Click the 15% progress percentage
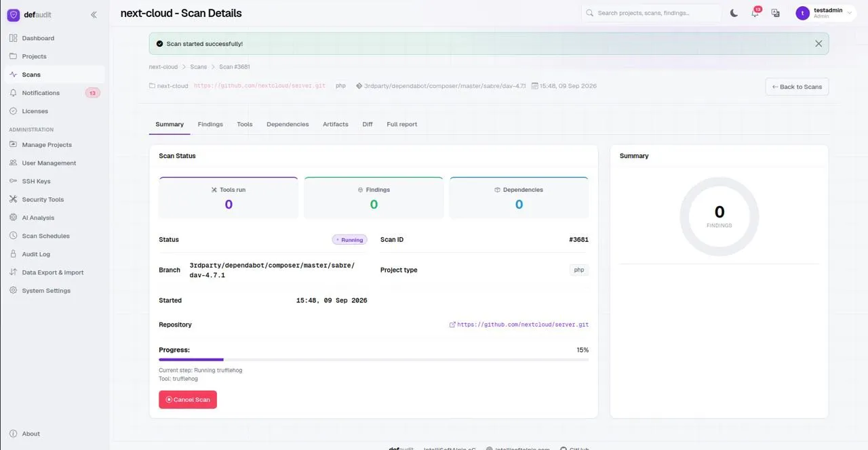The height and width of the screenshot is (450, 868). tap(583, 350)
